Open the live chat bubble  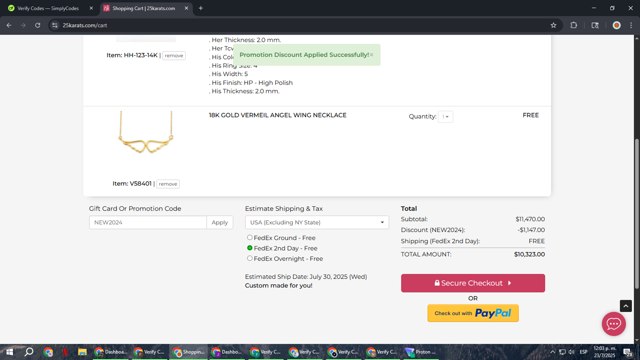click(613, 324)
